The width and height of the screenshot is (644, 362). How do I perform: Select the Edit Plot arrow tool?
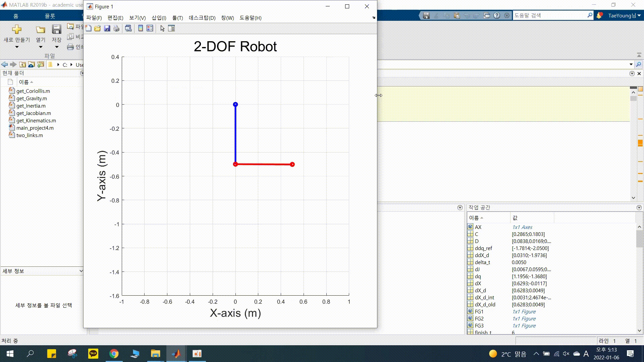[x=162, y=28]
